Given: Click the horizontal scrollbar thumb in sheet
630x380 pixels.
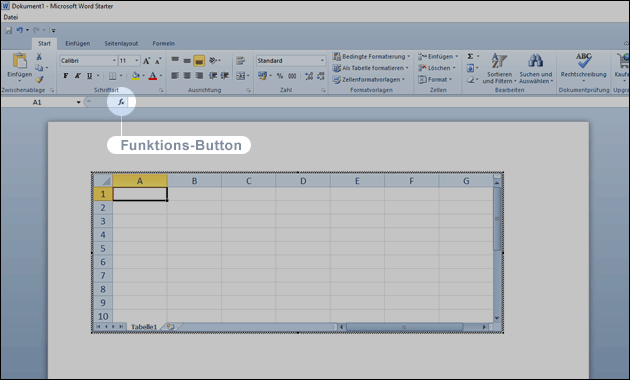Looking at the screenshot, I should point(404,327).
